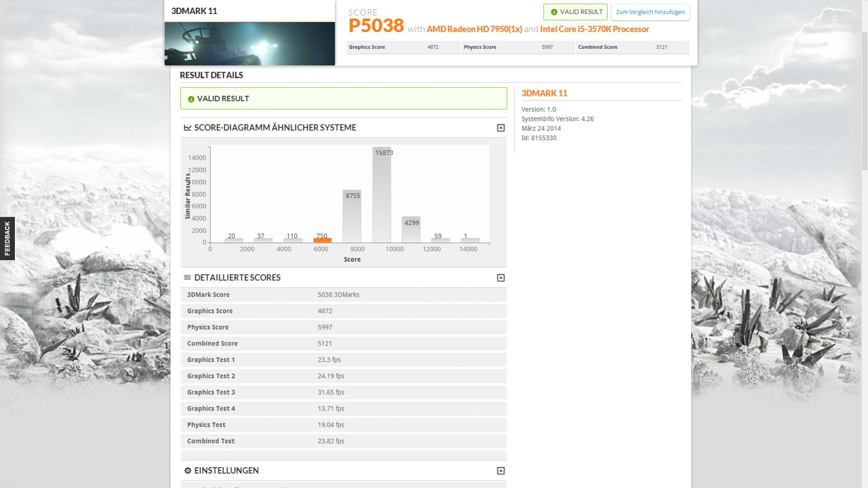Screen dimensions: 868x488
Task: Click the Physics Score row in detailed table
Action: pyautogui.click(x=343, y=327)
